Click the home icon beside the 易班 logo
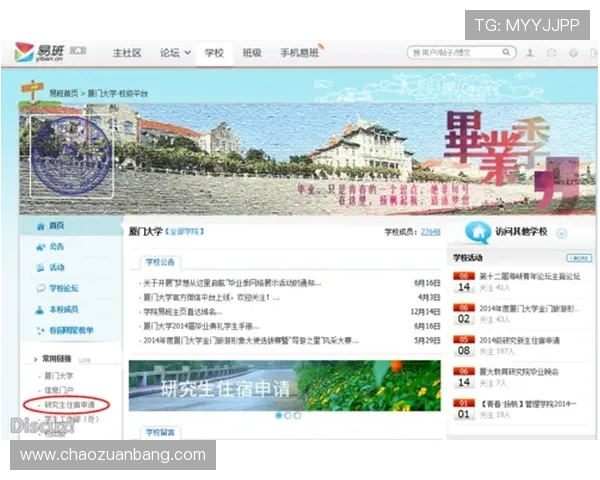Screen dimensions: 600x480 tap(78, 51)
